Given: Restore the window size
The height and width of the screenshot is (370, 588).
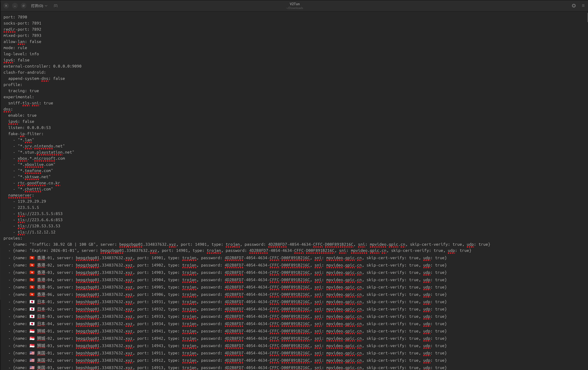Looking at the screenshot, I should coord(23,6).
